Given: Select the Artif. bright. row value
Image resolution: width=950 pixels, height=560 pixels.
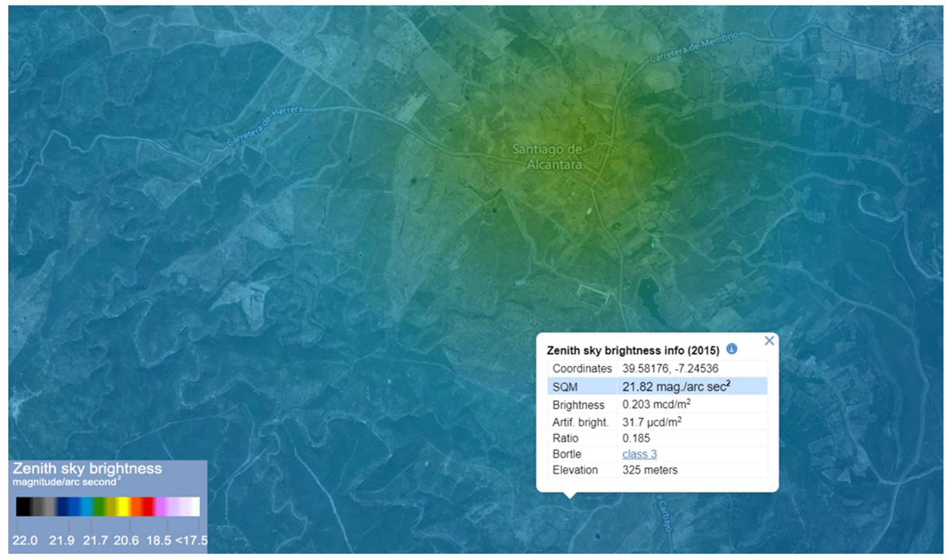Looking at the screenshot, I should (651, 422).
